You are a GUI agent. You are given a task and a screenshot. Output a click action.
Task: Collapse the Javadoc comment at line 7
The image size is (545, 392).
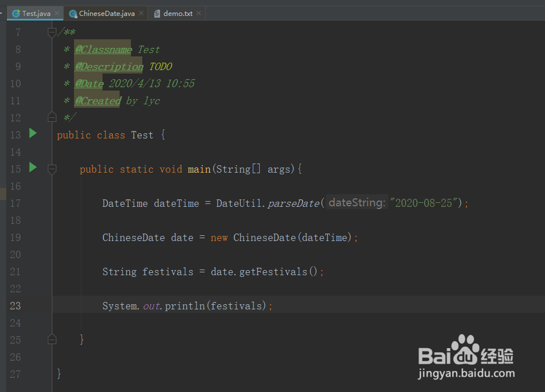[52, 32]
